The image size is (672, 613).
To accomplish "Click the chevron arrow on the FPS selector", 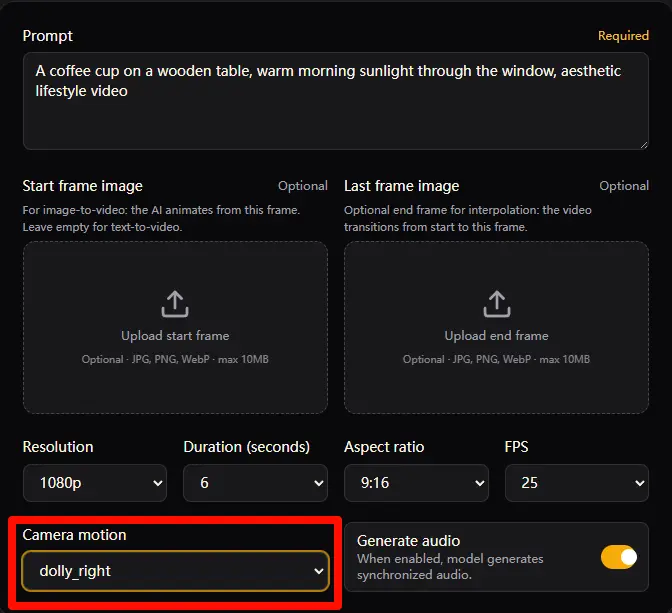I will (x=640, y=483).
